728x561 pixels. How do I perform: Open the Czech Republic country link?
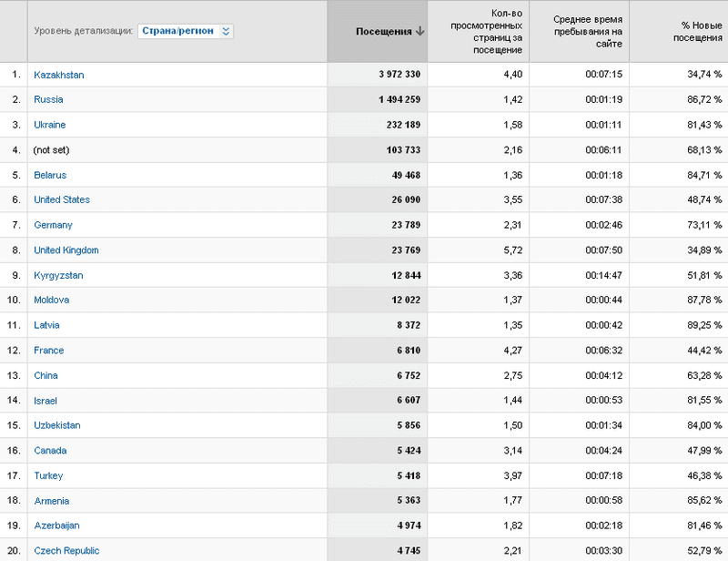coord(66,551)
